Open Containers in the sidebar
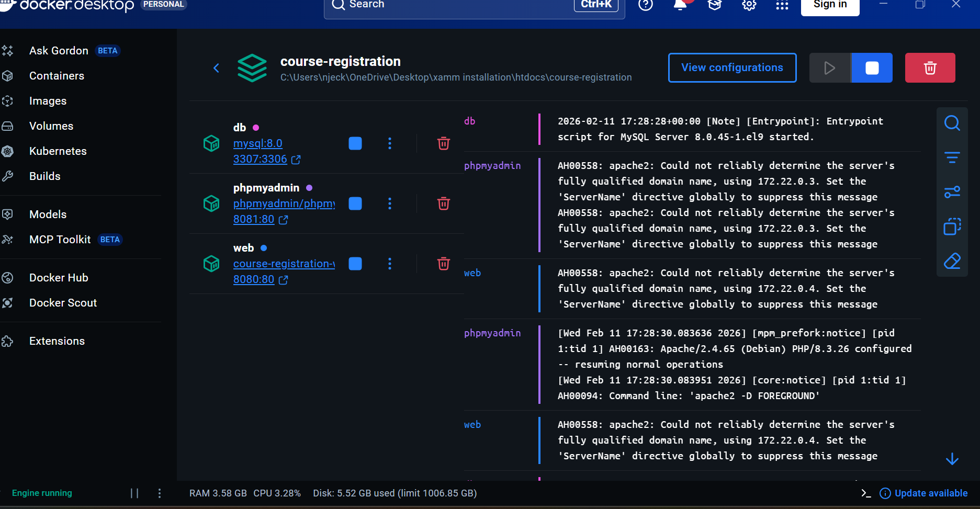Image resolution: width=980 pixels, height=509 pixels. click(x=57, y=76)
